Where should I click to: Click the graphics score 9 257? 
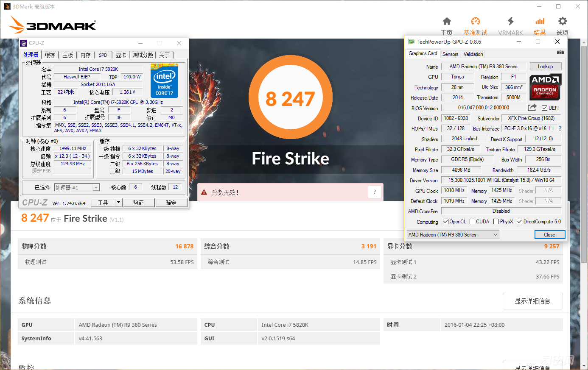pyautogui.click(x=552, y=246)
